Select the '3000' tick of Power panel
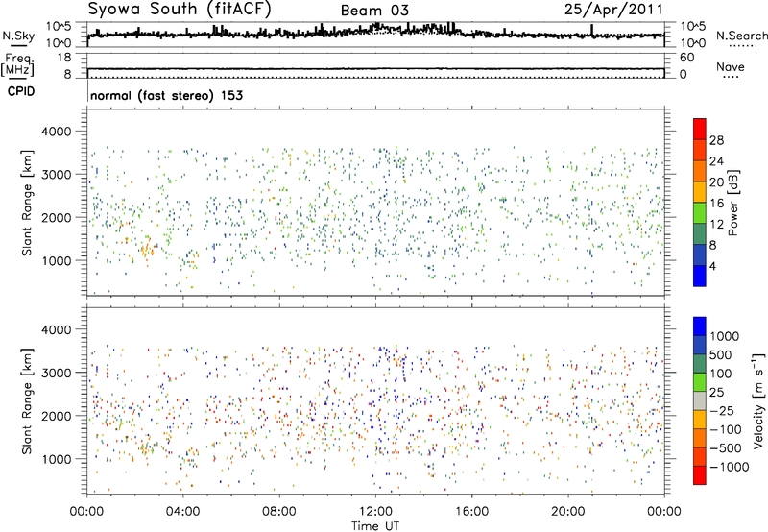768x532 pixels. (57, 175)
